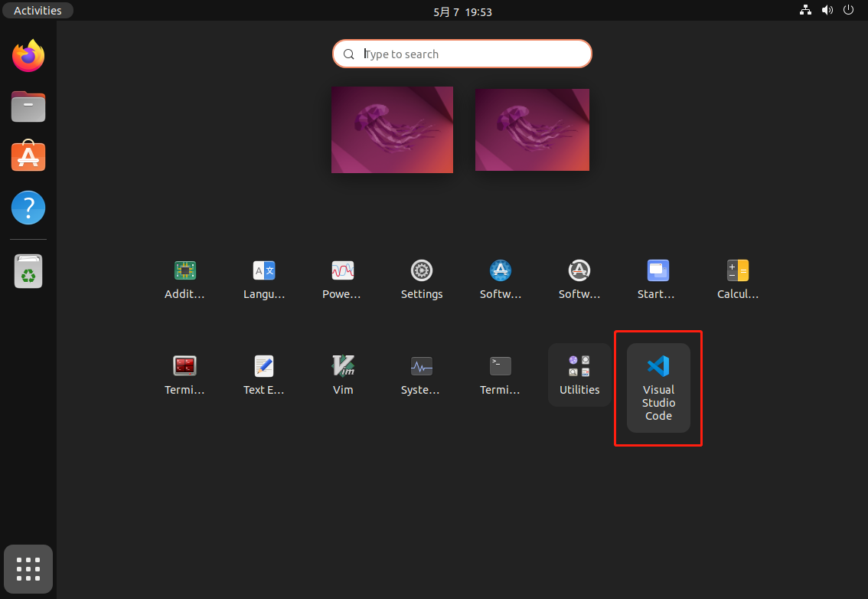Launch the red Terminator terminal icon
Viewport: 868px width, 599px height.
pyautogui.click(x=185, y=365)
